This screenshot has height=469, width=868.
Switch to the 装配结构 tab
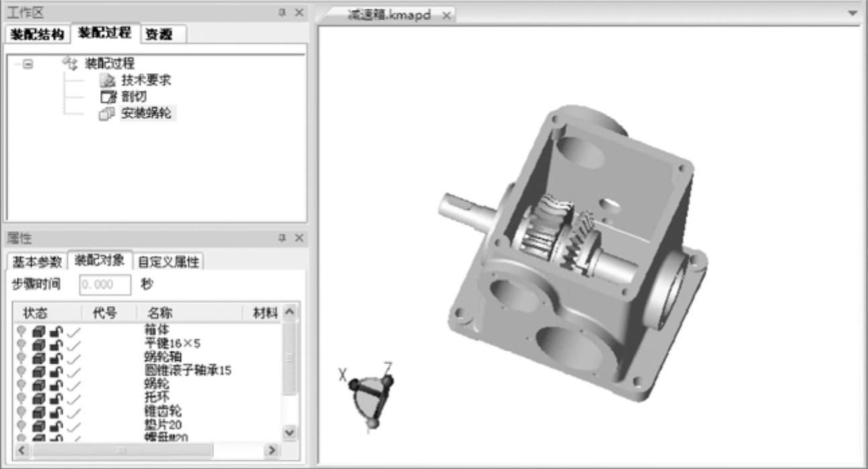pyautogui.click(x=37, y=34)
